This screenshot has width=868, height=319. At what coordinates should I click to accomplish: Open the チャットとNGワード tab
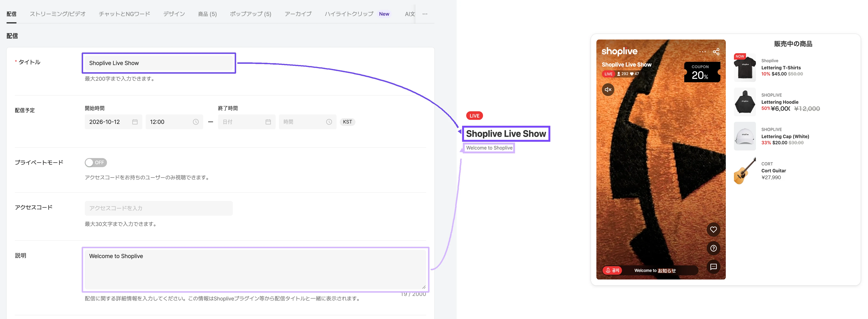point(124,14)
